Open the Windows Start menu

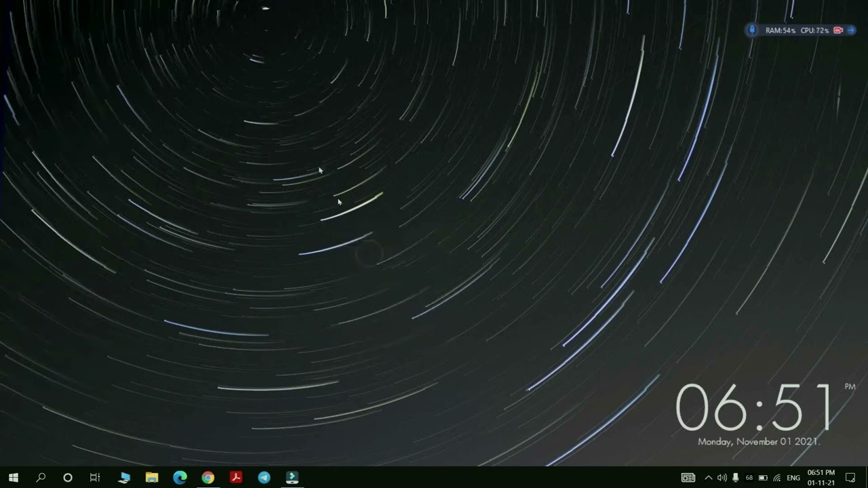click(x=13, y=478)
